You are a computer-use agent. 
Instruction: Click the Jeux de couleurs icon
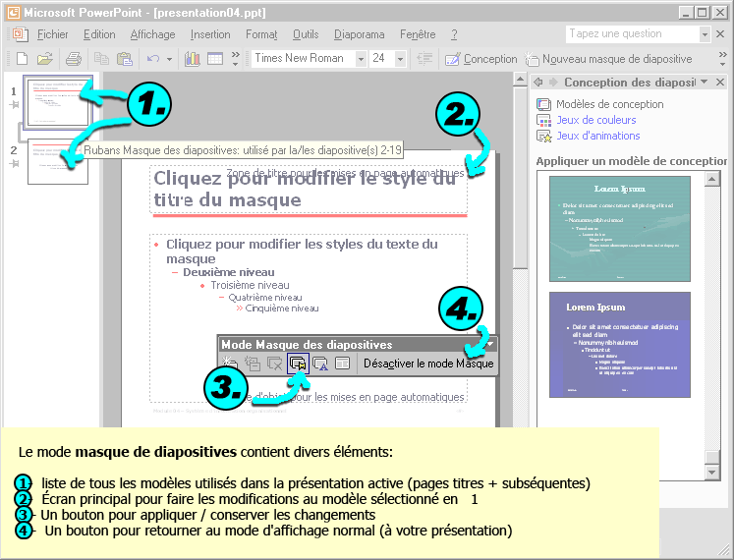click(x=544, y=120)
